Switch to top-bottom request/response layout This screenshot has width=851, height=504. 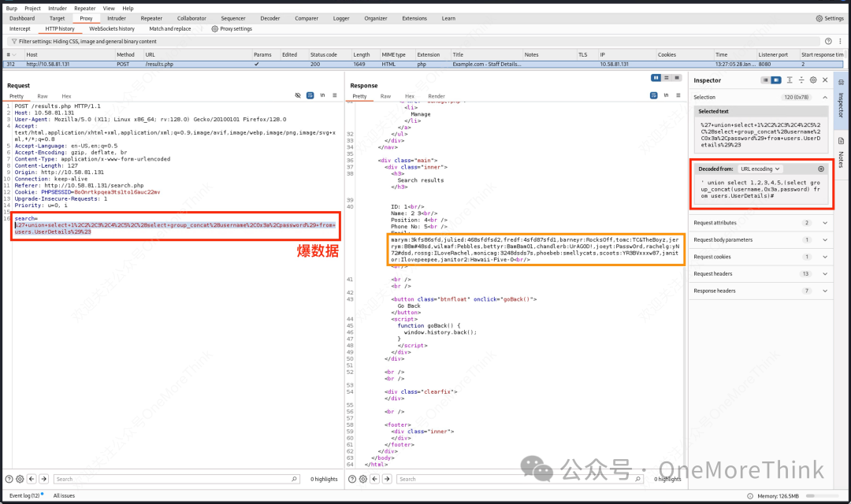pyautogui.click(x=667, y=78)
